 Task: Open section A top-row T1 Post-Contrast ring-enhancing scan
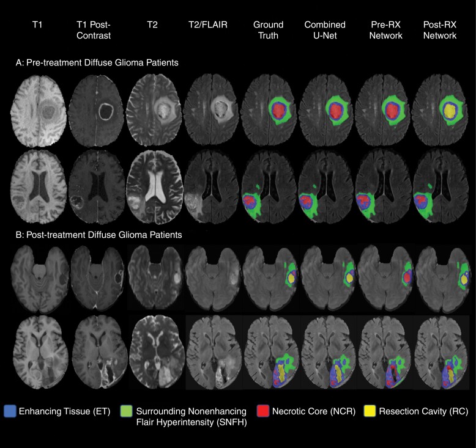96,110
